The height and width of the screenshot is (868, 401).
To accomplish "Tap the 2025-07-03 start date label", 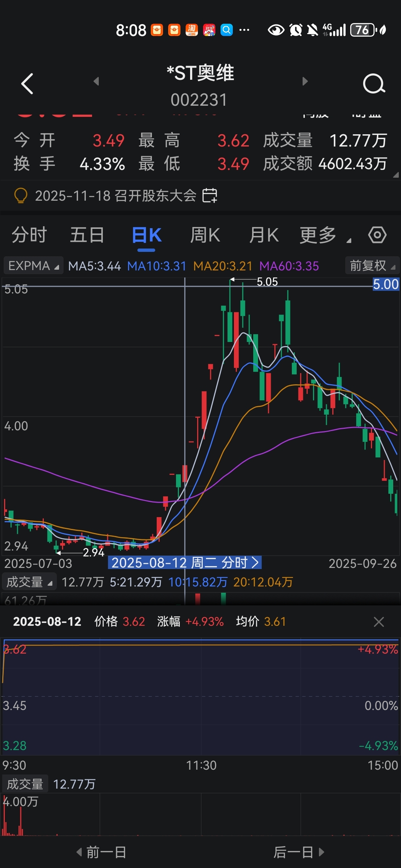I will pos(38,563).
